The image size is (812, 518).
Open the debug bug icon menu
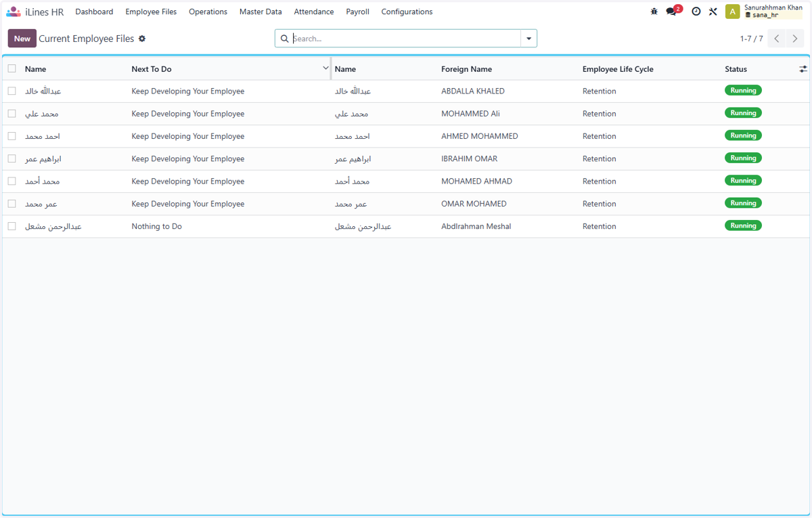click(654, 12)
